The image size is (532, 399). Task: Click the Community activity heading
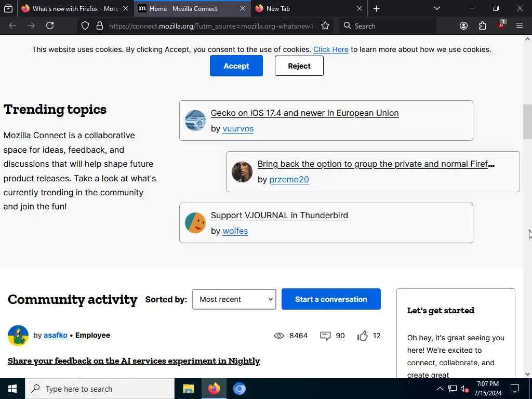pyautogui.click(x=73, y=299)
